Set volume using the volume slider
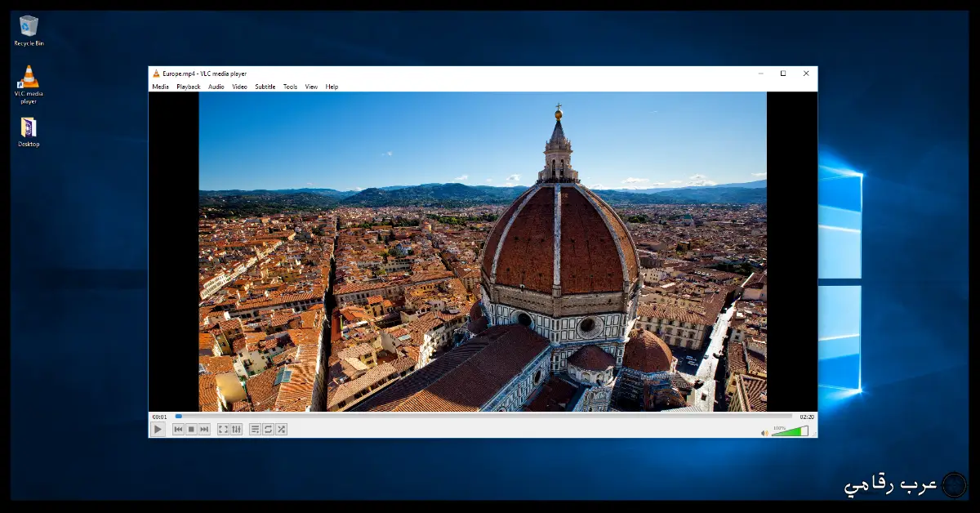 (789, 431)
